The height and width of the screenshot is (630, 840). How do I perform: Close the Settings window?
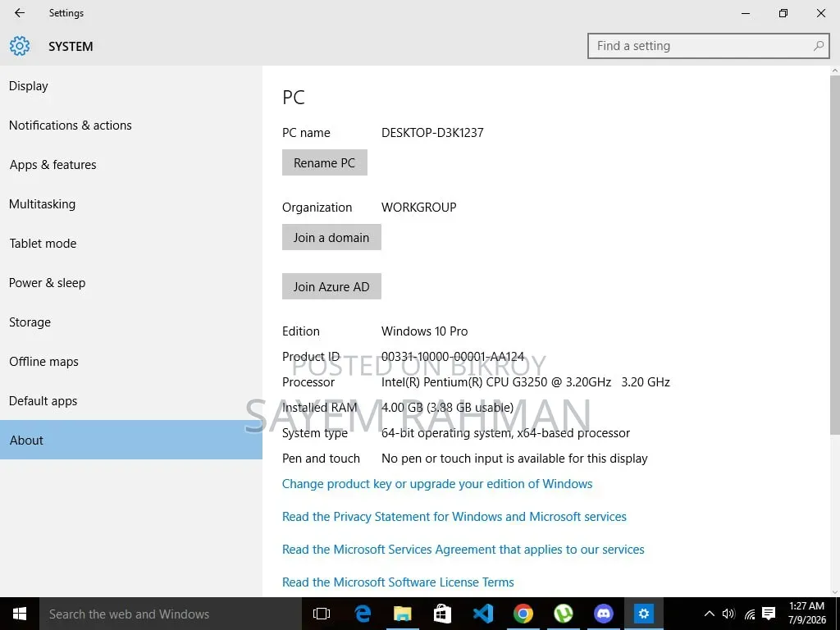(820, 13)
